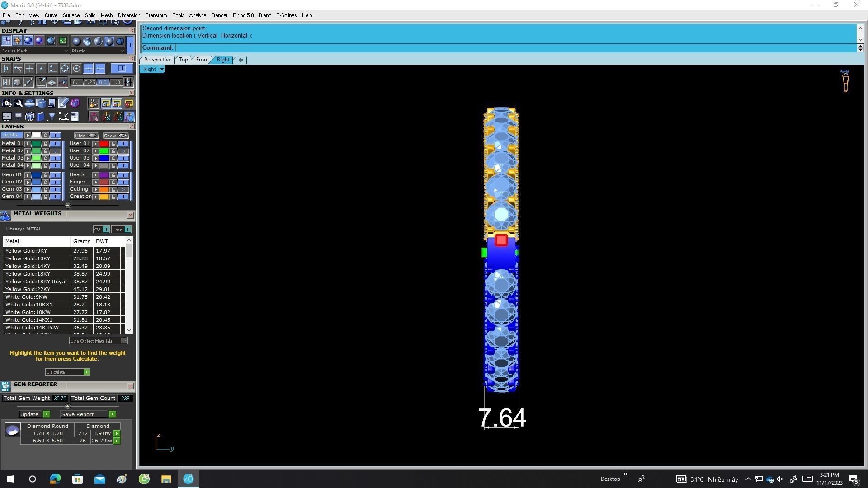Click the center snap circle icon
This screenshot has height=488, width=868.
coord(76,69)
